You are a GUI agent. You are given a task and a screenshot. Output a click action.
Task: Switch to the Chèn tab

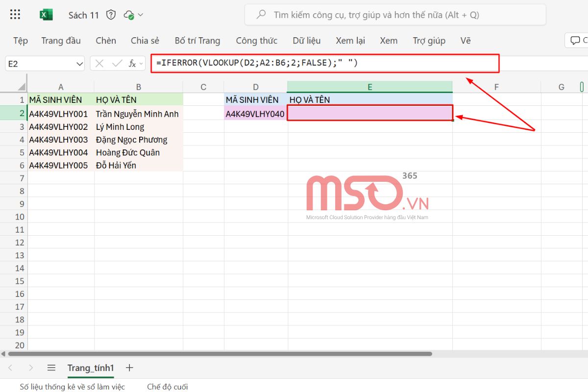point(106,41)
